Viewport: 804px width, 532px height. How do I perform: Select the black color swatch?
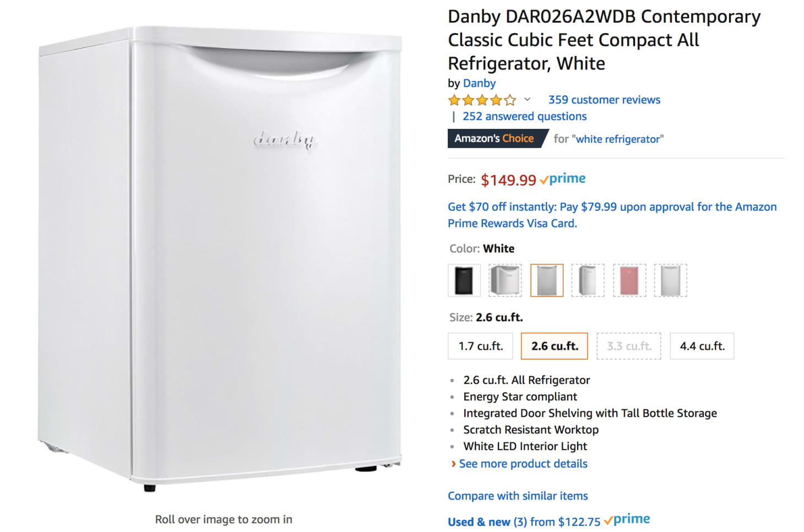click(x=464, y=280)
